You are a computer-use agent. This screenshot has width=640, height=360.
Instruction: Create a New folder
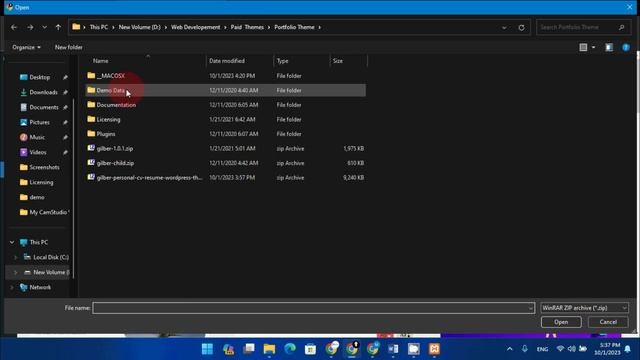pyautogui.click(x=69, y=47)
